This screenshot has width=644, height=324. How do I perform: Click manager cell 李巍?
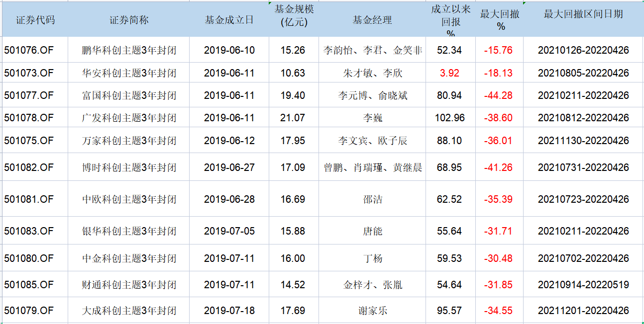[x=373, y=118]
